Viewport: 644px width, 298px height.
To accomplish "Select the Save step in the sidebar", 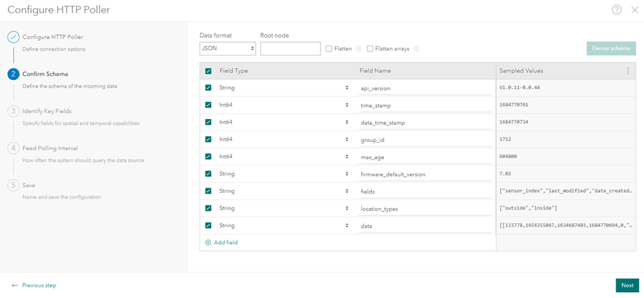I will point(29,185).
